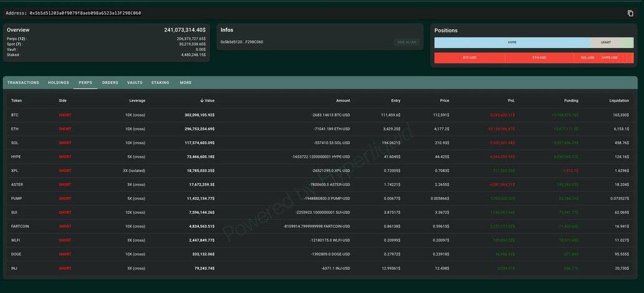Viewport: 644px width, 293px height.
Task: Click the Liquidation column header
Action: (619, 100)
